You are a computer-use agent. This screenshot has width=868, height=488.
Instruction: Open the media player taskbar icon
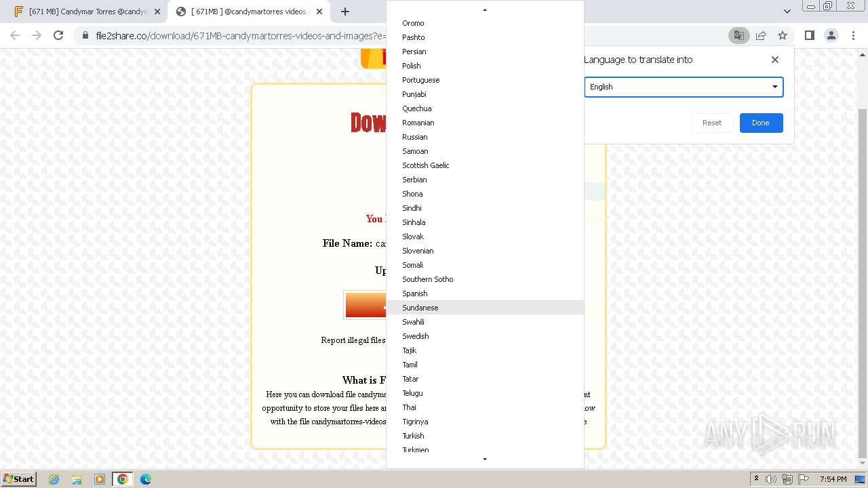[x=100, y=479]
